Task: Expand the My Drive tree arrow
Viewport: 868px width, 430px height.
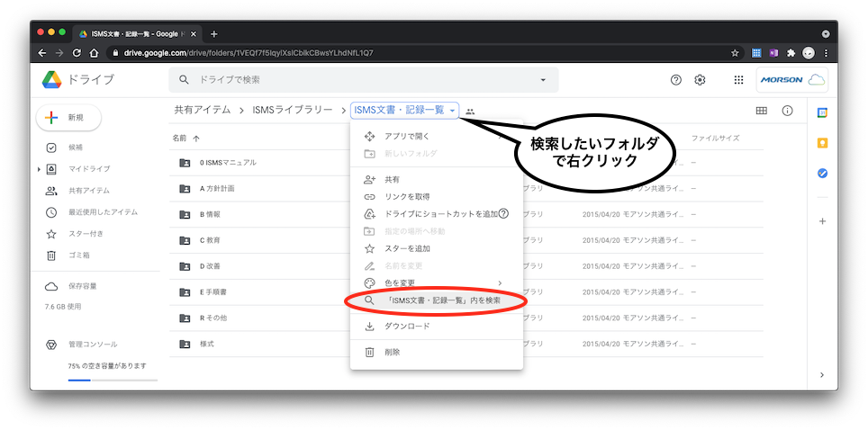Action: (x=39, y=169)
